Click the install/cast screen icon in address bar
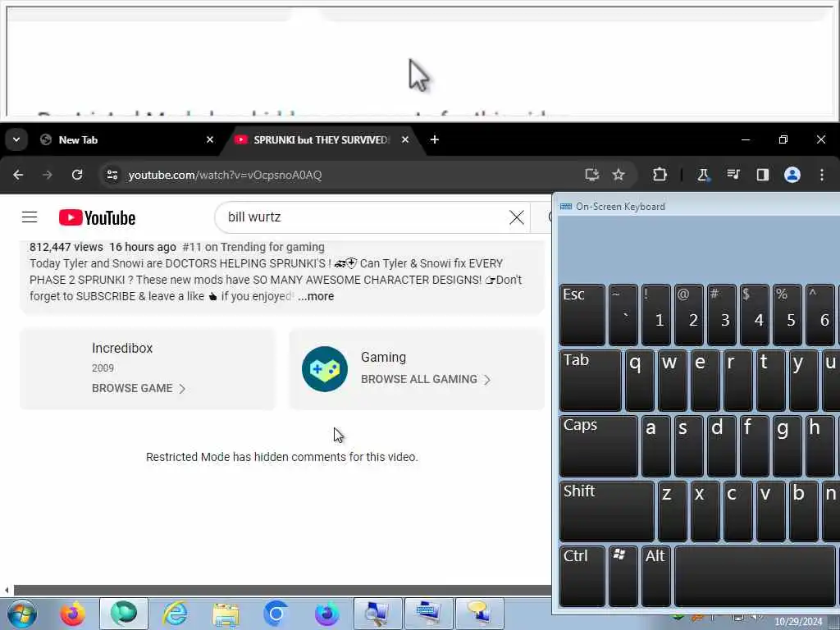The width and height of the screenshot is (840, 630). (x=591, y=175)
